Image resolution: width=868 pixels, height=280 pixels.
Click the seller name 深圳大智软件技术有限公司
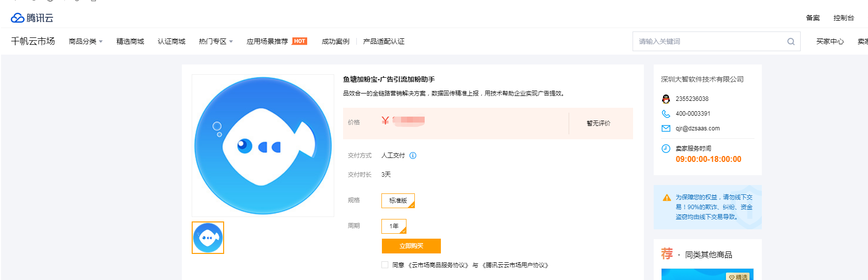[702, 79]
